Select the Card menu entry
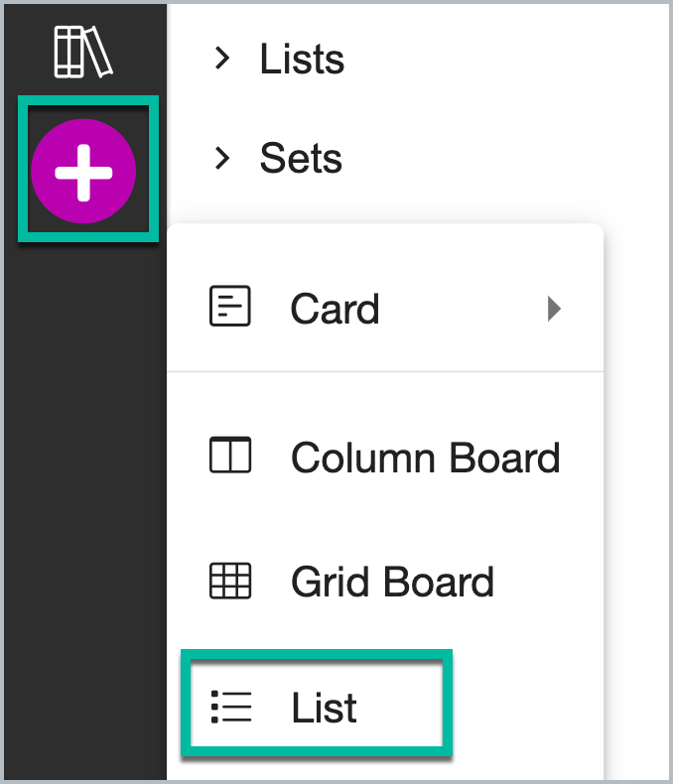The height and width of the screenshot is (784, 673). coord(385,309)
